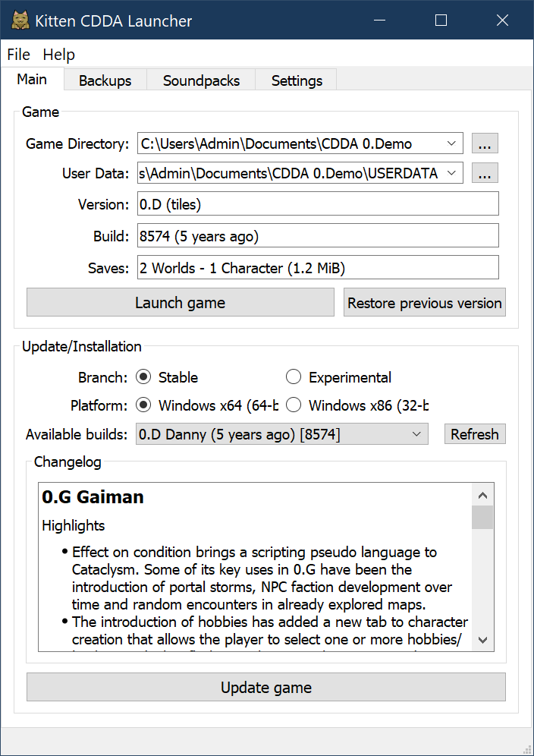The height and width of the screenshot is (756, 534).
Task: Minimize the Kitten CDDA Launcher window
Action: point(380,20)
